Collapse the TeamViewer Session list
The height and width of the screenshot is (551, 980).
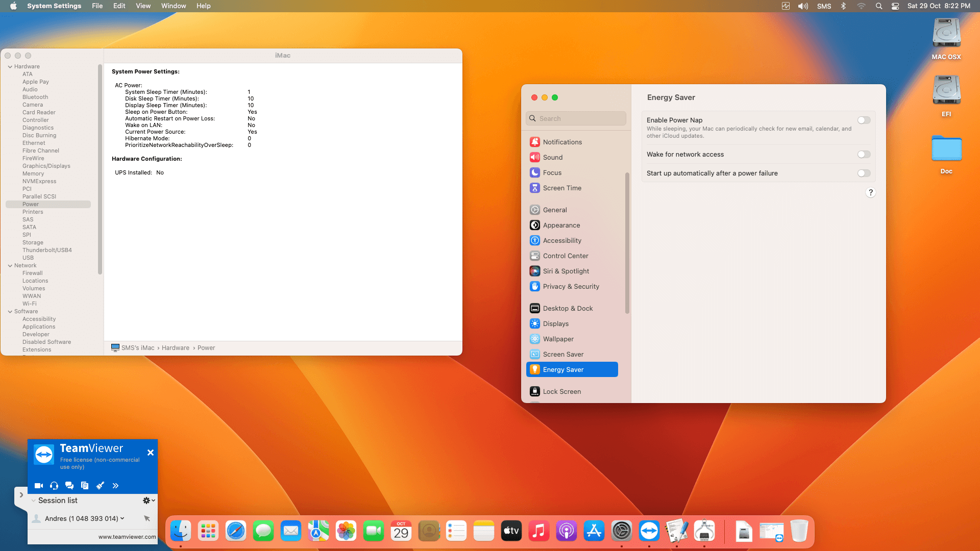34,500
